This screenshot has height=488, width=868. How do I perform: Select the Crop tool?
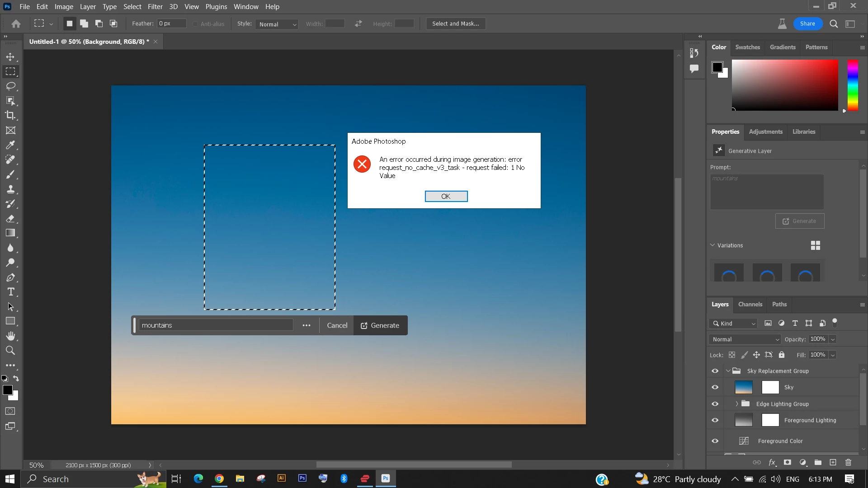pyautogui.click(x=10, y=115)
